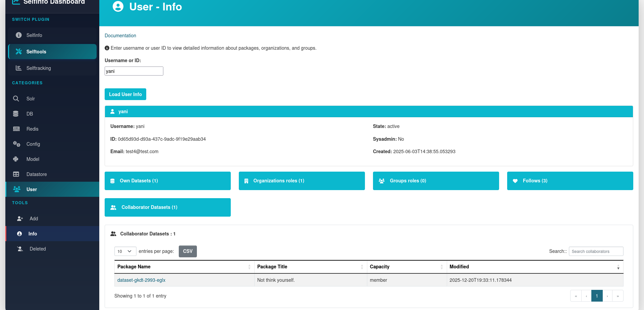Open the Own Datasets (1) tab
This screenshot has height=310, width=644.
pos(167,181)
